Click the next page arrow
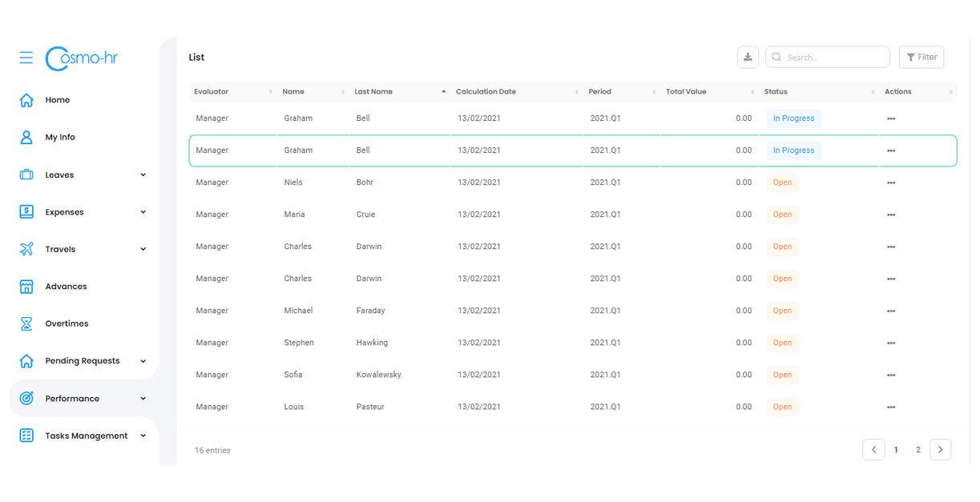 pyautogui.click(x=941, y=450)
